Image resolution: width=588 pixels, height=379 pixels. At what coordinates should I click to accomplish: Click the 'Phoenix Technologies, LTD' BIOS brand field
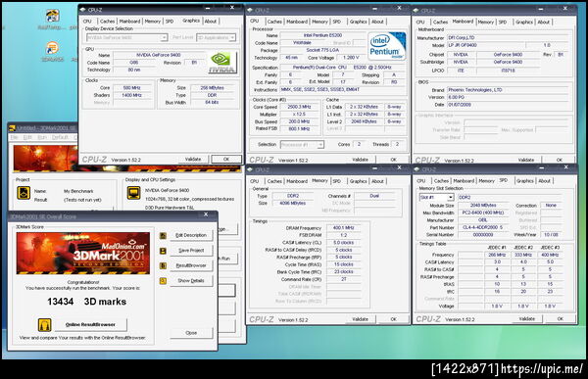click(508, 90)
